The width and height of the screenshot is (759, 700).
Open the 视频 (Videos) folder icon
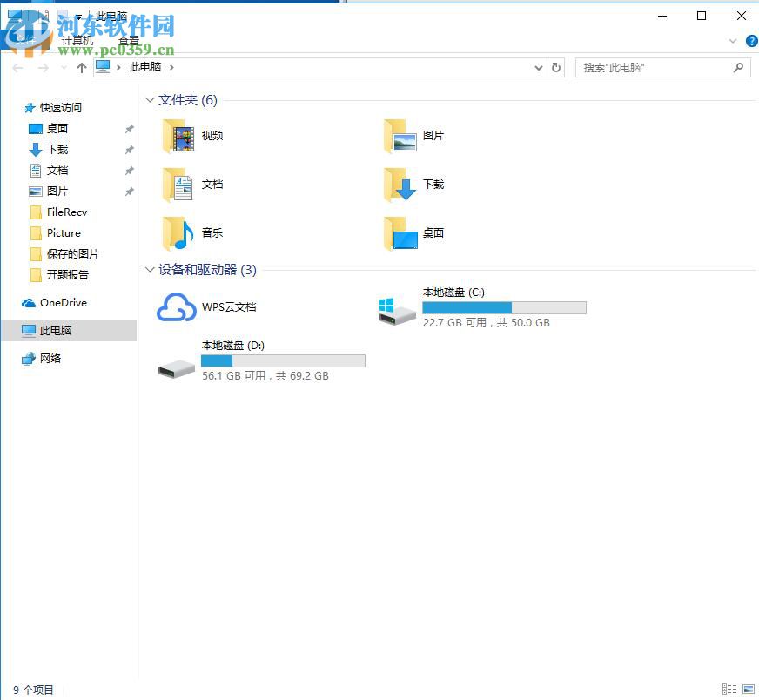pyautogui.click(x=181, y=136)
